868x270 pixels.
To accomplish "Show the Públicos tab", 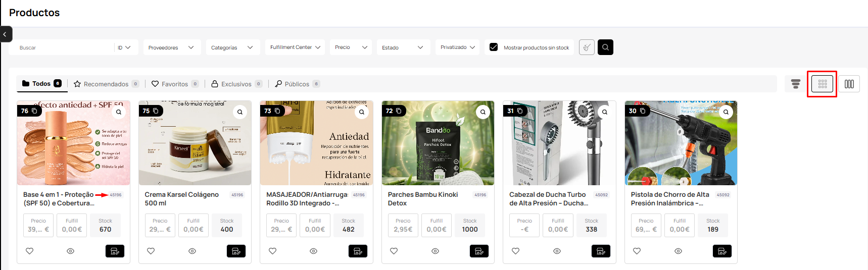I will pyautogui.click(x=297, y=84).
